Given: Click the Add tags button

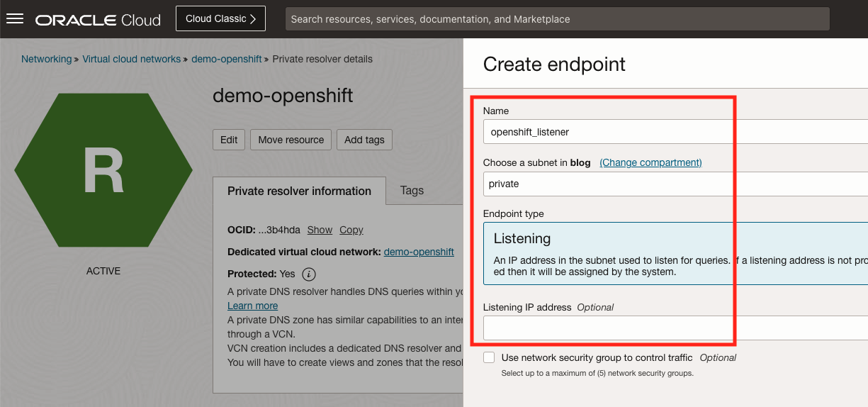Looking at the screenshot, I should click(364, 140).
